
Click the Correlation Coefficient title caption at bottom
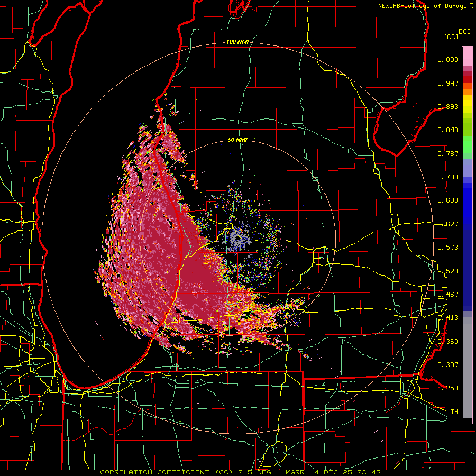click(240, 472)
